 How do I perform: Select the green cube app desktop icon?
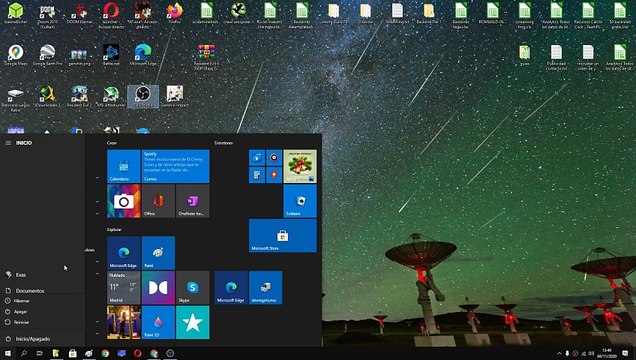click(x=16, y=13)
